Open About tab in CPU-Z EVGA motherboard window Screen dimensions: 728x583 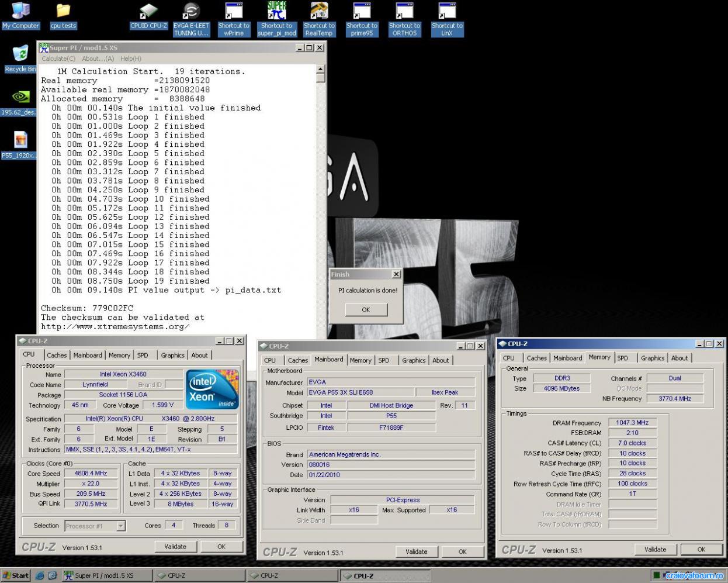pos(441,360)
